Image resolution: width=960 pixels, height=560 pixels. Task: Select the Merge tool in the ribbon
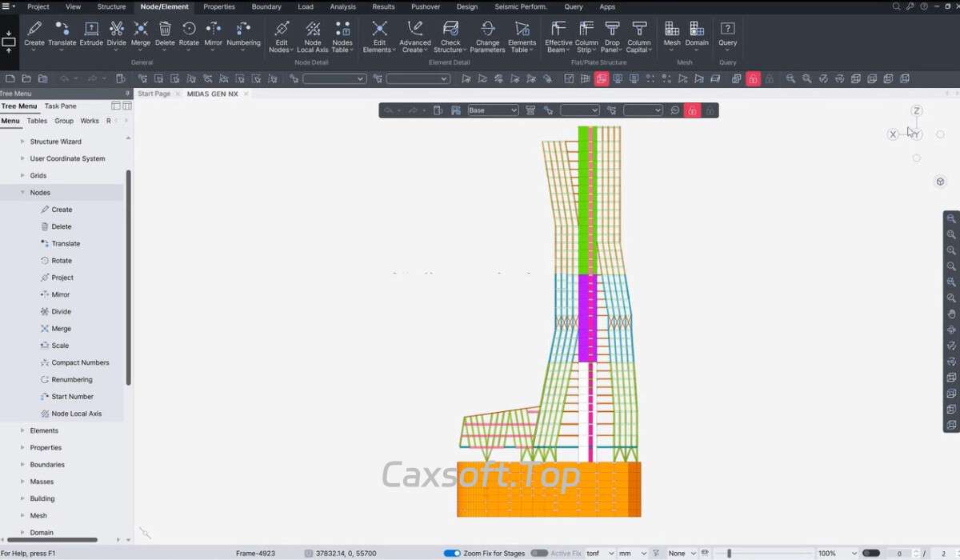coord(140,34)
